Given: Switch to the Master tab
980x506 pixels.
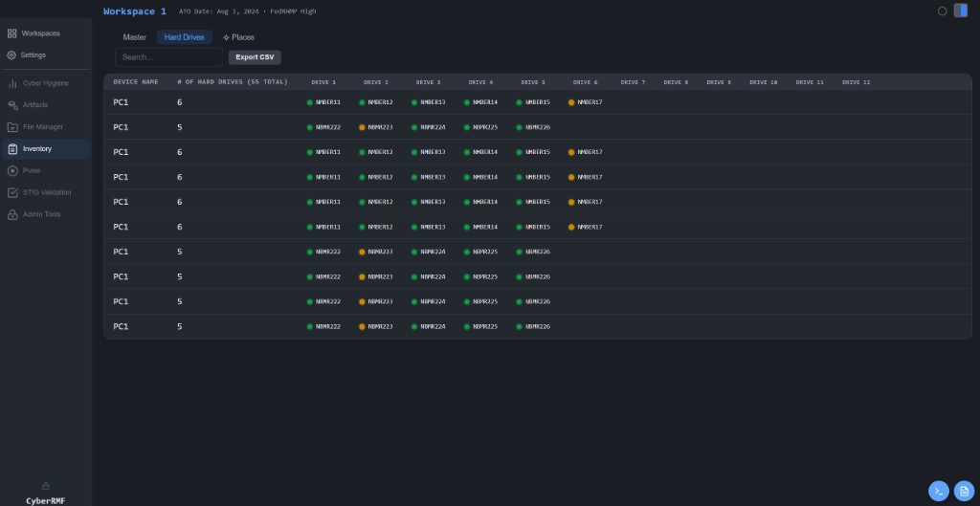Looking at the screenshot, I should pyautogui.click(x=135, y=37).
